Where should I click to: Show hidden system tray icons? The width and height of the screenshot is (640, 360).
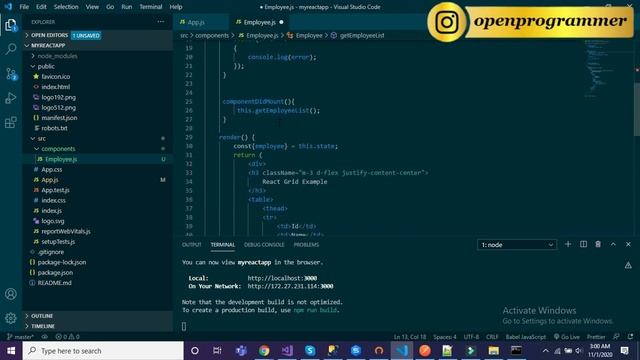point(546,351)
